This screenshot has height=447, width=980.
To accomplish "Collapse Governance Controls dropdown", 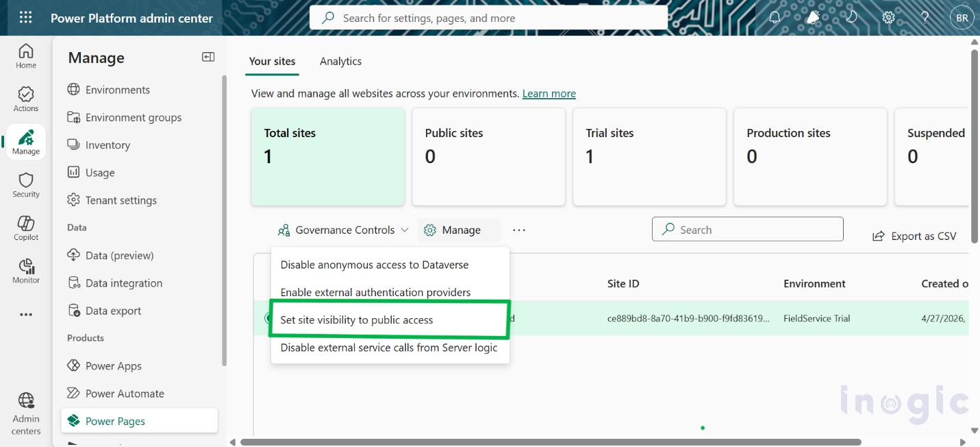I will (x=343, y=230).
